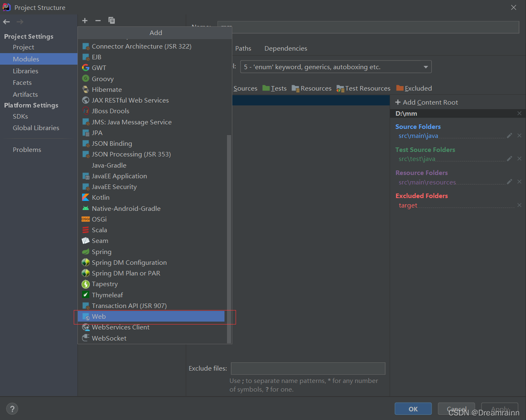Edit the src\test\java folder properties

(x=510, y=159)
